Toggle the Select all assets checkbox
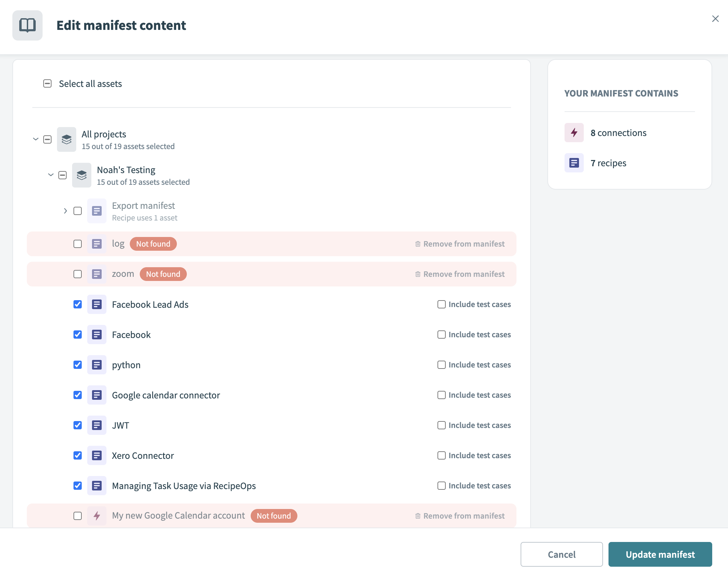728x577 pixels. pyautogui.click(x=47, y=83)
